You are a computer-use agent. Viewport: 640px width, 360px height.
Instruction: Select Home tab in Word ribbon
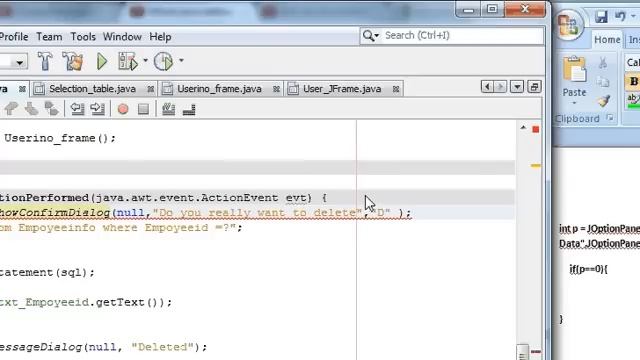(607, 40)
